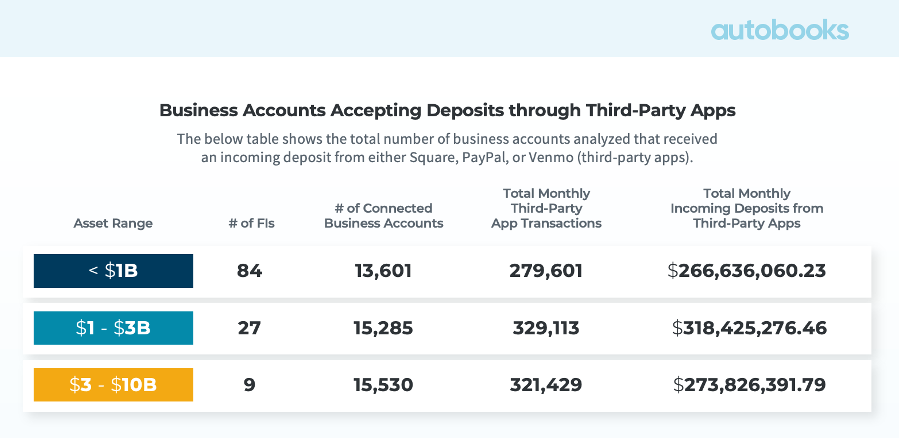Screen dimensions: 900x438
Task: Click the 15,285 connected accounts value
Action: click(383, 327)
